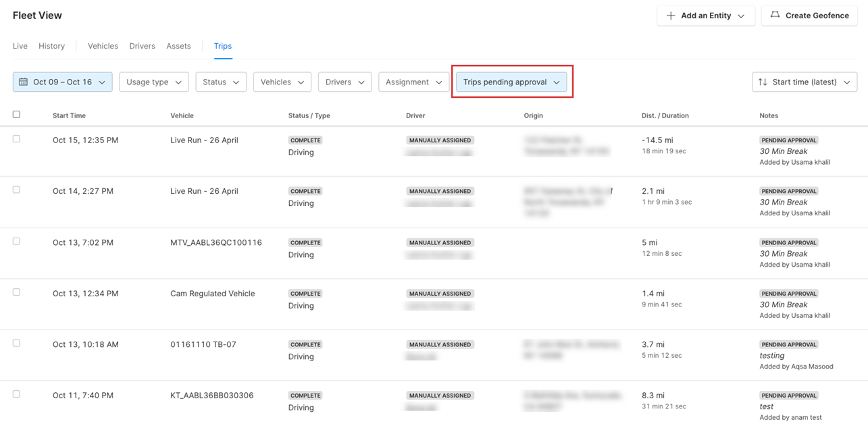Open the Trips pending approval dropdown
The image size is (868, 428).
click(511, 82)
